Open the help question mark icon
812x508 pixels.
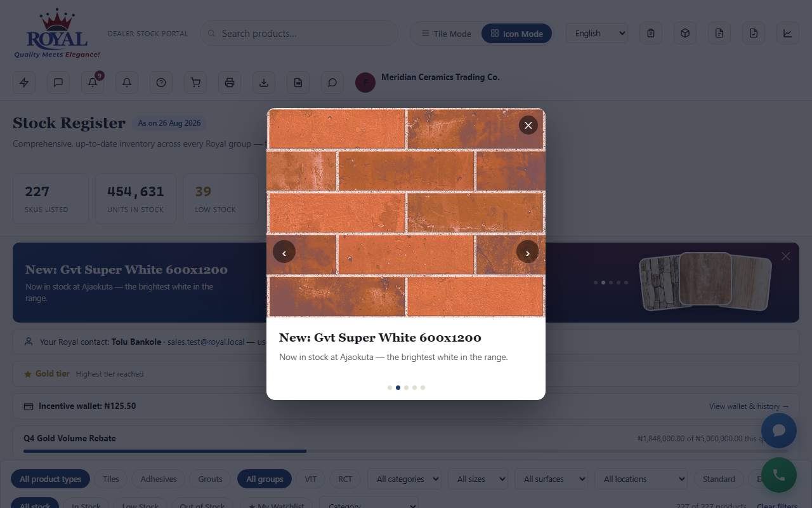[x=161, y=83]
